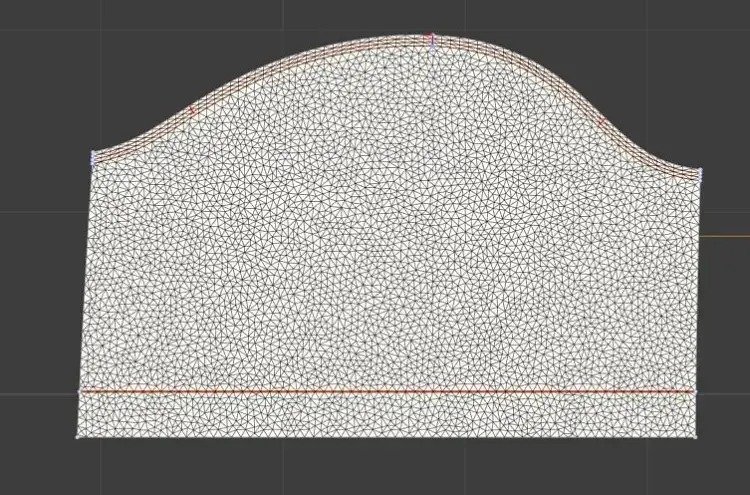Click the right endpoint of the red internal line
750x495 pixels.
[x=695, y=392]
